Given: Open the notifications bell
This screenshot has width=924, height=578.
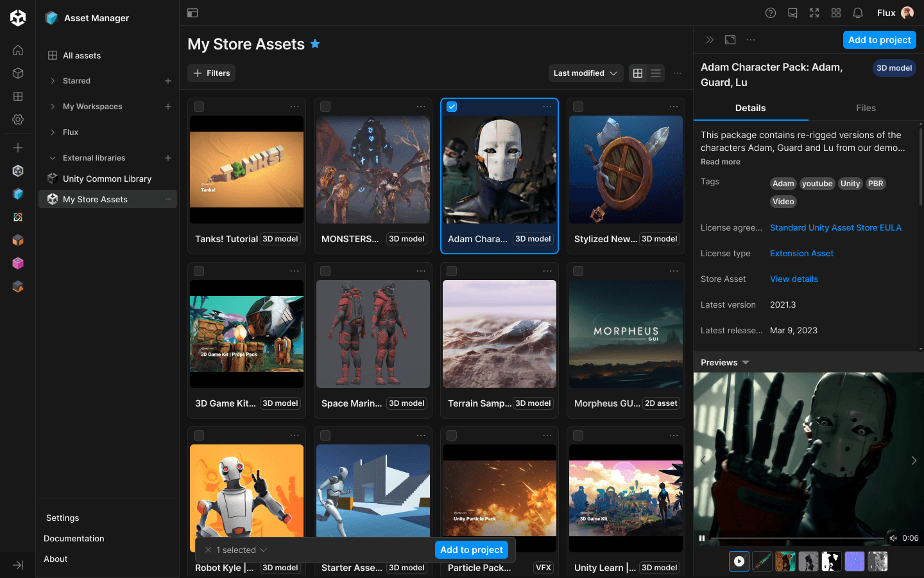Looking at the screenshot, I should click(x=857, y=12).
